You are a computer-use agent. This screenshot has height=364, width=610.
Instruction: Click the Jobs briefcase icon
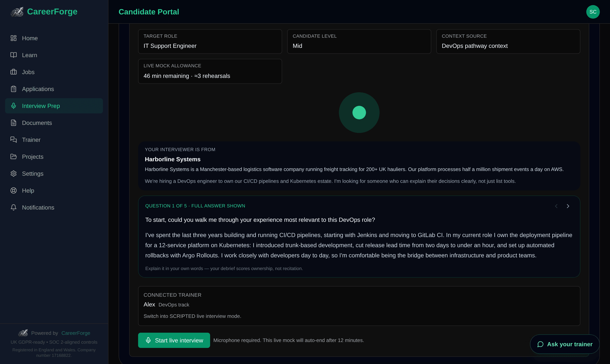pyautogui.click(x=14, y=72)
